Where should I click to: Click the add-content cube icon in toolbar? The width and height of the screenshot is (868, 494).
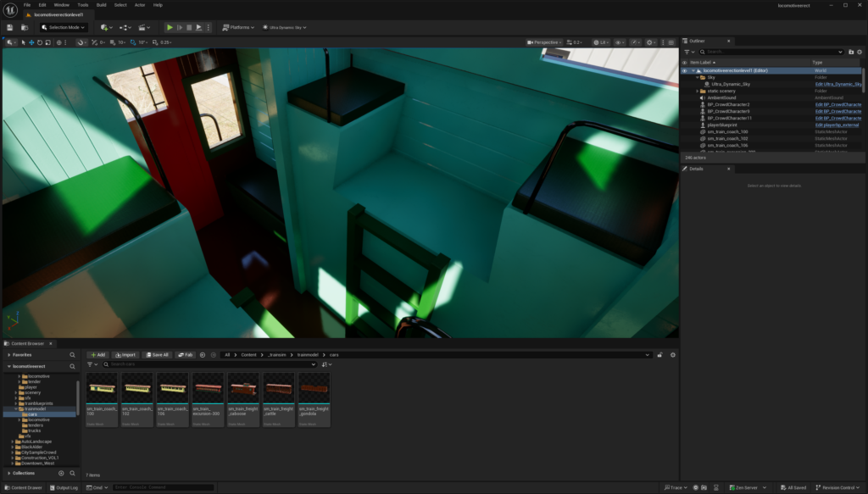pos(105,27)
